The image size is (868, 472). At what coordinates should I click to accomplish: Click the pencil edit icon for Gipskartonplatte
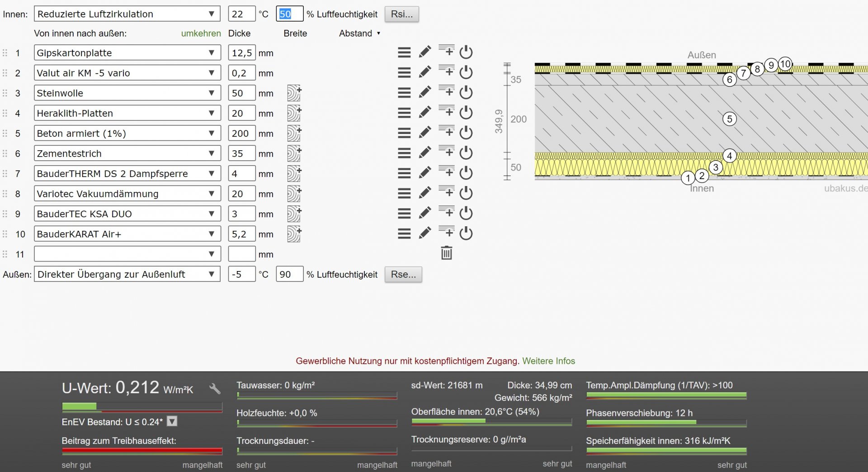(425, 52)
